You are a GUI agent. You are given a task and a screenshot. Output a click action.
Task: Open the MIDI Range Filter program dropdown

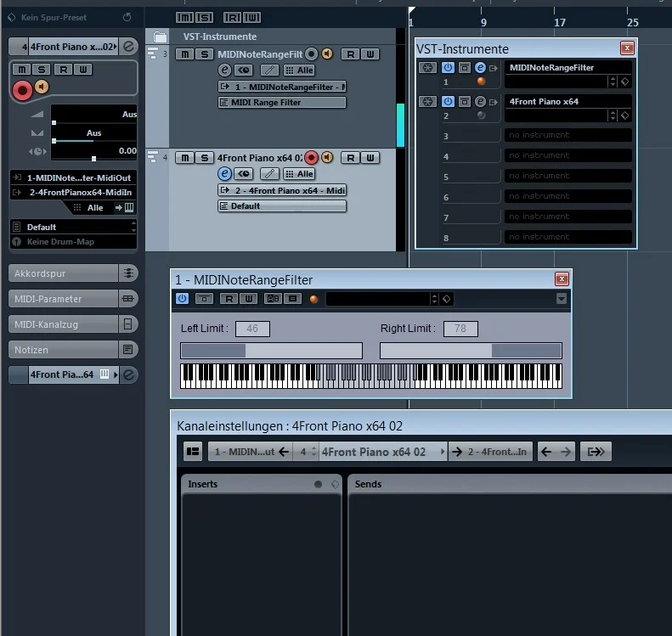click(282, 103)
